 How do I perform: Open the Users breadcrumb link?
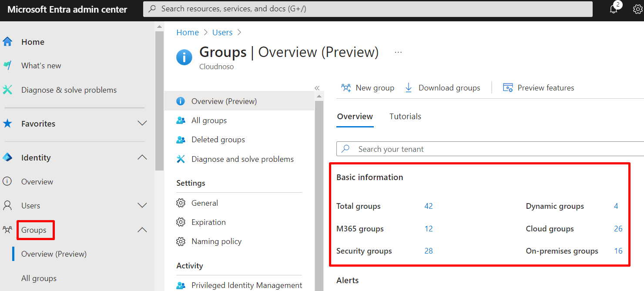(x=222, y=33)
